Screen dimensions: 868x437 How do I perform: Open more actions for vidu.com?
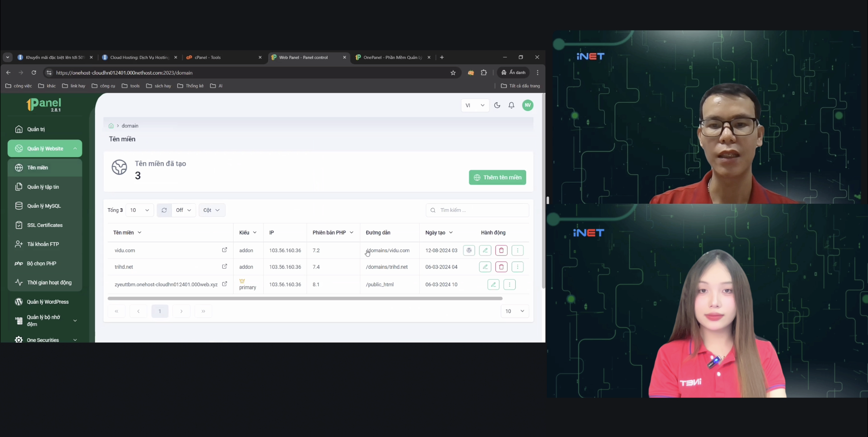(517, 250)
